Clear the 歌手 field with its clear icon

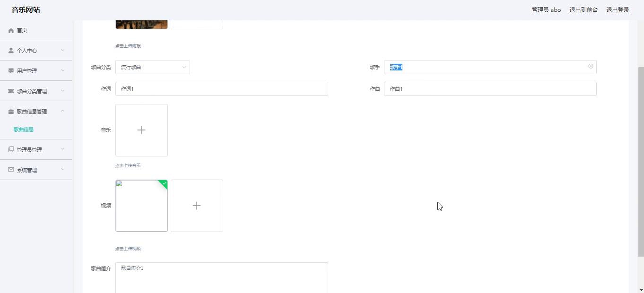(x=591, y=67)
